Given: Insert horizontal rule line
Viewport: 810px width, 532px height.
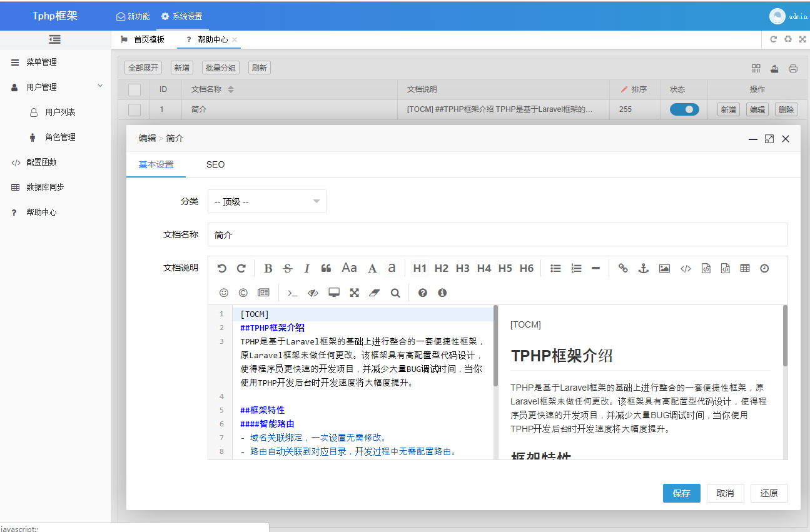Looking at the screenshot, I should [595, 268].
